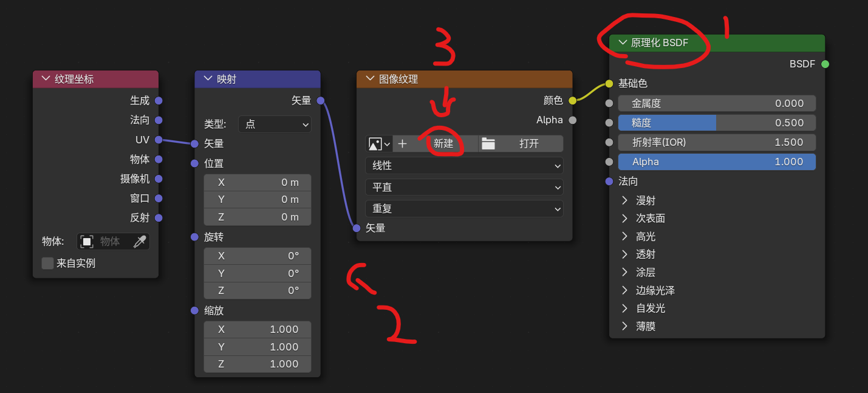Click the 缩放 input socket
Viewport: 868px width, 393px height.
click(194, 310)
